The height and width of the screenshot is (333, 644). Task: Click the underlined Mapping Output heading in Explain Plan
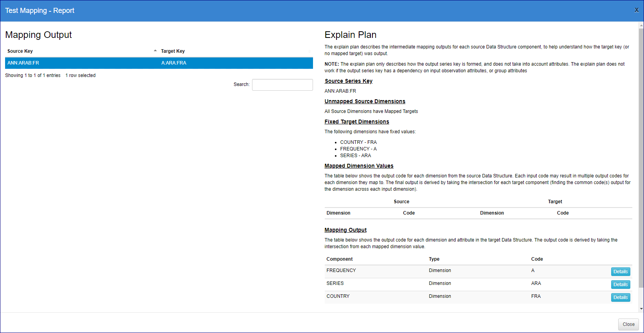tap(345, 230)
